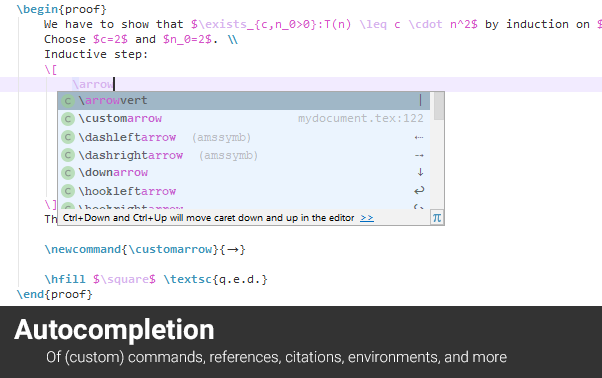Click the down arrow symbol preview
The width and height of the screenshot is (602, 378).
[420, 172]
